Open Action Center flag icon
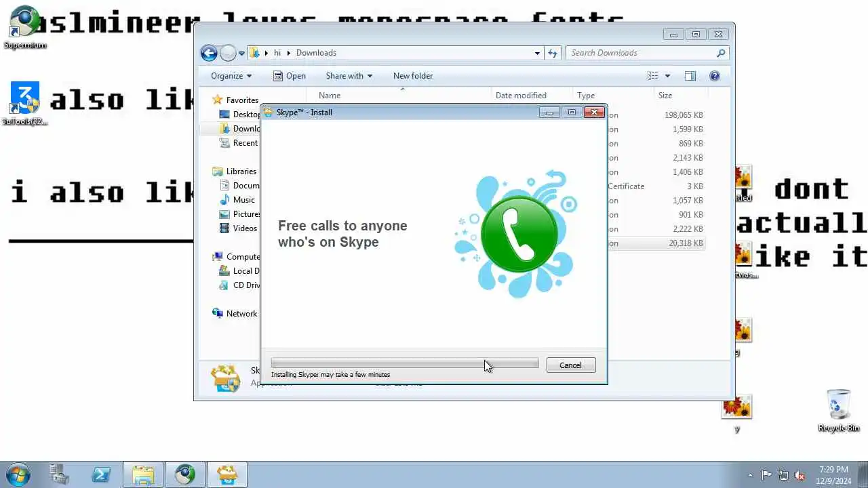Image resolution: width=868 pixels, height=488 pixels. click(x=766, y=475)
